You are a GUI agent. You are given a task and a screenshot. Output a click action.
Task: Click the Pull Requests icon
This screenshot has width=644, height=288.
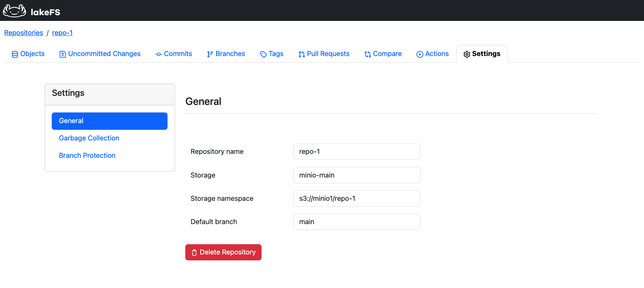(x=301, y=54)
